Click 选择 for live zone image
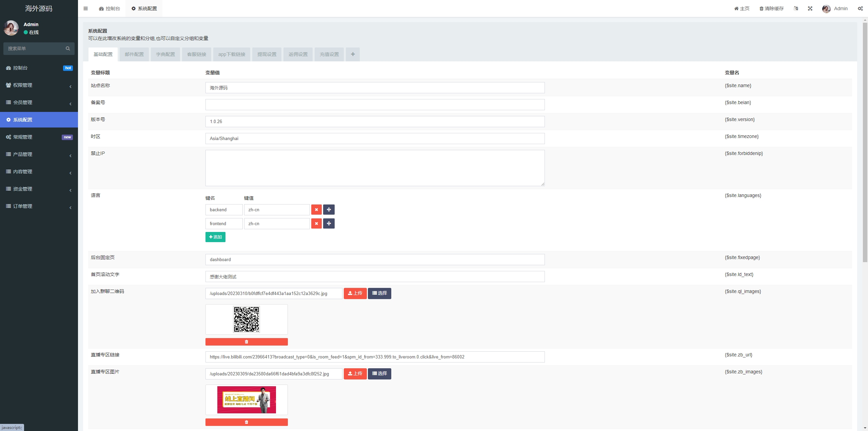The width and height of the screenshot is (868, 431). click(379, 374)
